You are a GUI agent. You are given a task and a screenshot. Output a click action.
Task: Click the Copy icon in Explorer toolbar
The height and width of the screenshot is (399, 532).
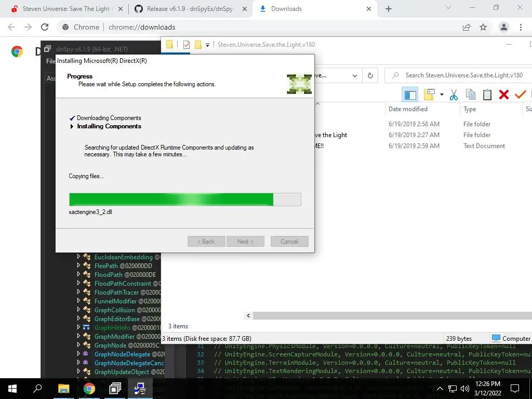471,95
